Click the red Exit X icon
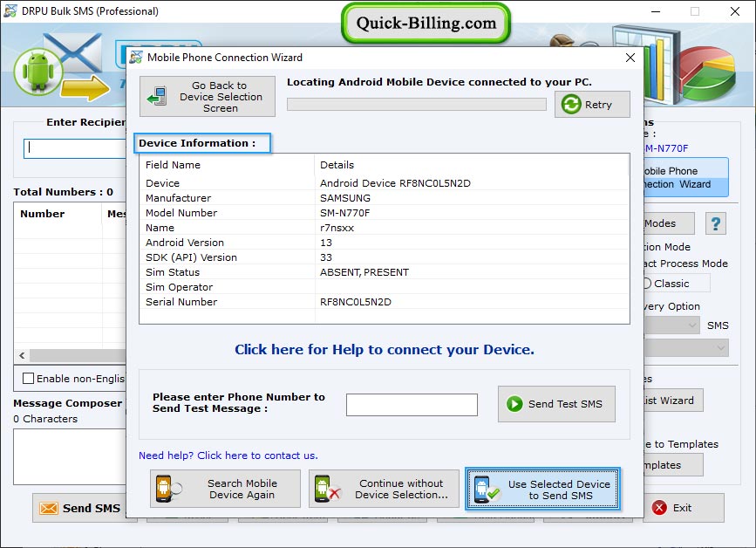 [659, 508]
